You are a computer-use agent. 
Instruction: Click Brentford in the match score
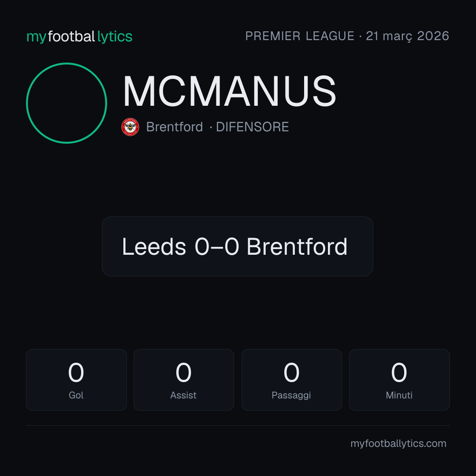(297, 246)
